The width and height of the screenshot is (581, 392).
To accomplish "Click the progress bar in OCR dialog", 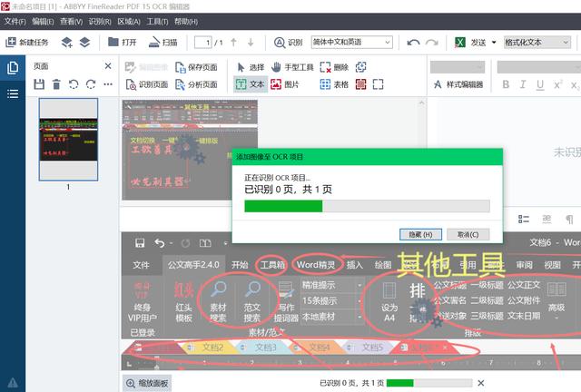I will [367, 206].
